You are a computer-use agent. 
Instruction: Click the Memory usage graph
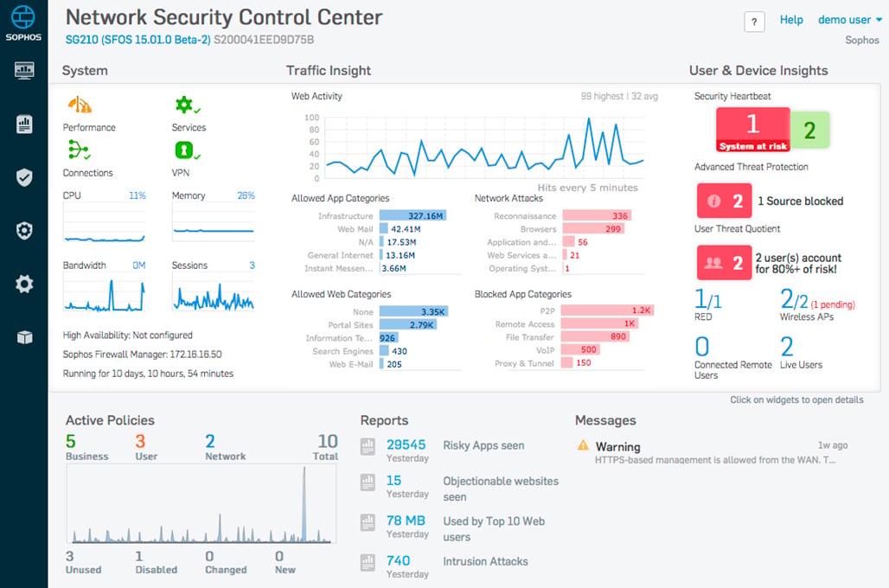(x=214, y=223)
